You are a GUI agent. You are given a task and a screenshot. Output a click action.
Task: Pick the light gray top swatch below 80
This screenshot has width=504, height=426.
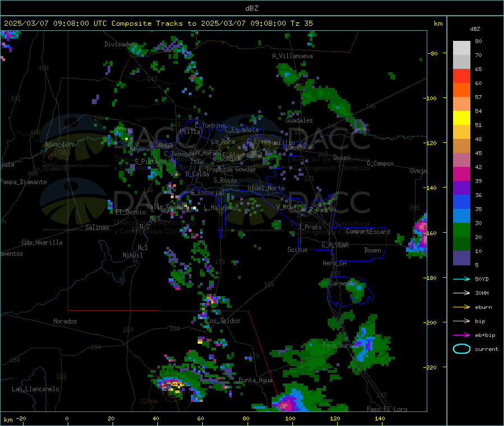click(x=461, y=48)
